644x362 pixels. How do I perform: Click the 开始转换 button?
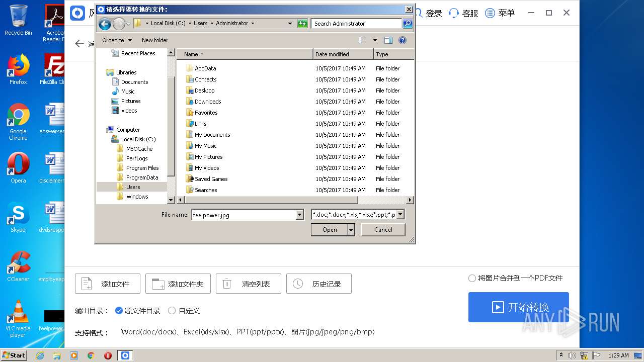coord(519,307)
